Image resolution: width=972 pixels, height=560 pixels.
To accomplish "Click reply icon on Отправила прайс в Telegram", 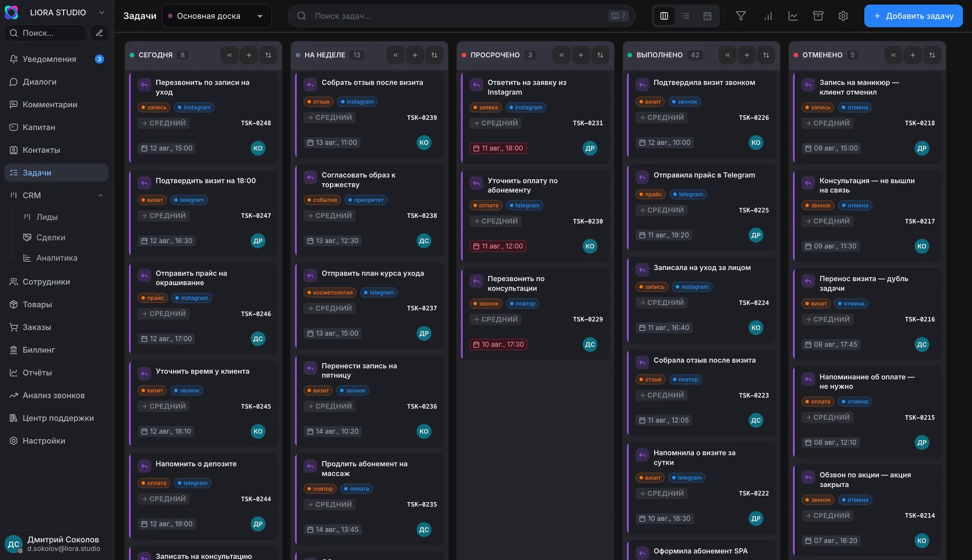I will pos(642,177).
